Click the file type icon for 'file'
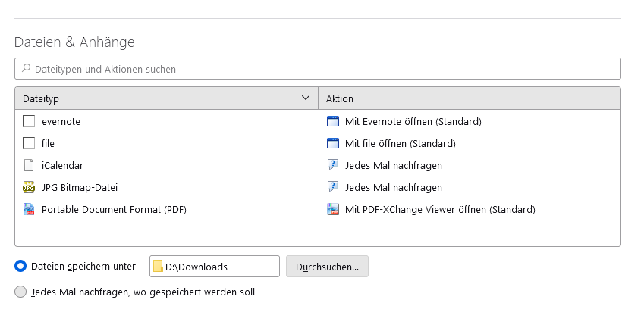Image resolution: width=644 pixels, height=309 pixels. tap(29, 143)
